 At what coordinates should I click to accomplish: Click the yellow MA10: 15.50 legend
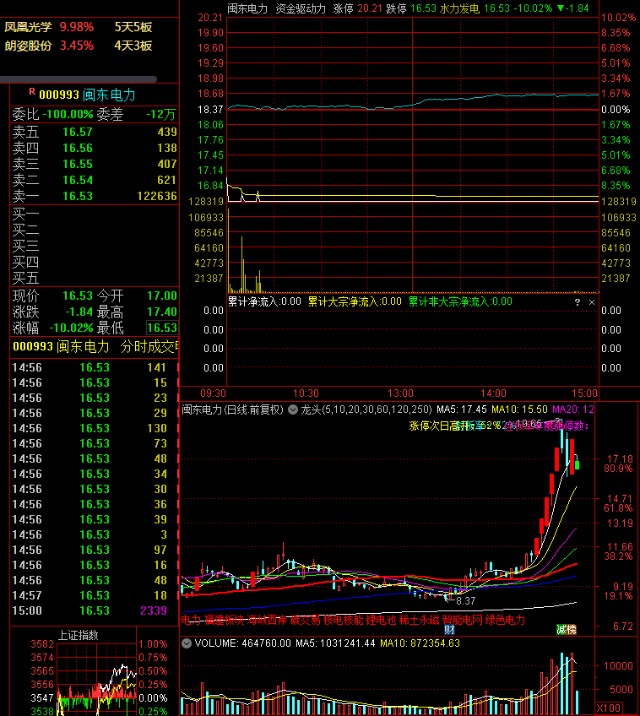(x=519, y=410)
